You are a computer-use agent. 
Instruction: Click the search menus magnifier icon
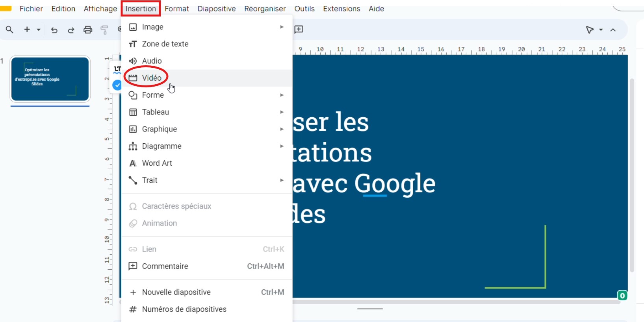(x=9, y=30)
